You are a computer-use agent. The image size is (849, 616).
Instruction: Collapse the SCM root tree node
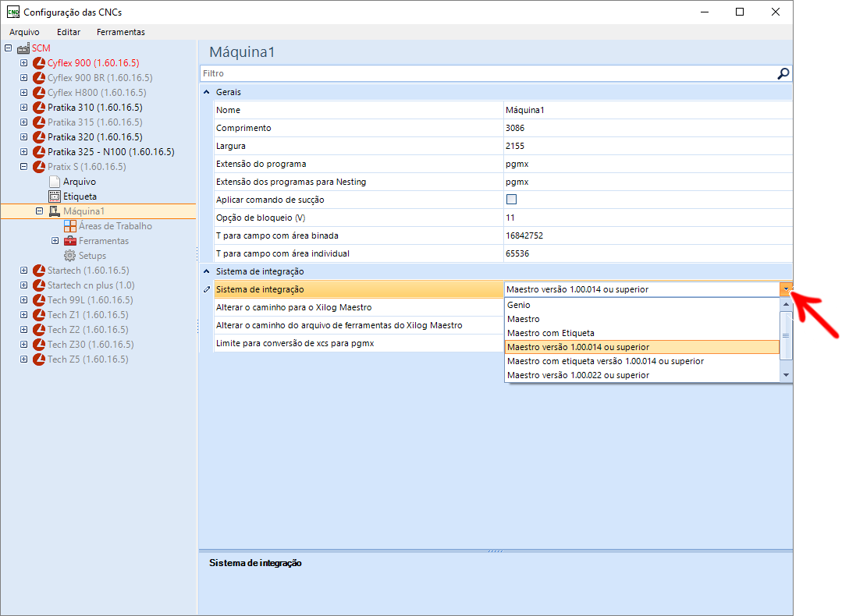click(8, 48)
